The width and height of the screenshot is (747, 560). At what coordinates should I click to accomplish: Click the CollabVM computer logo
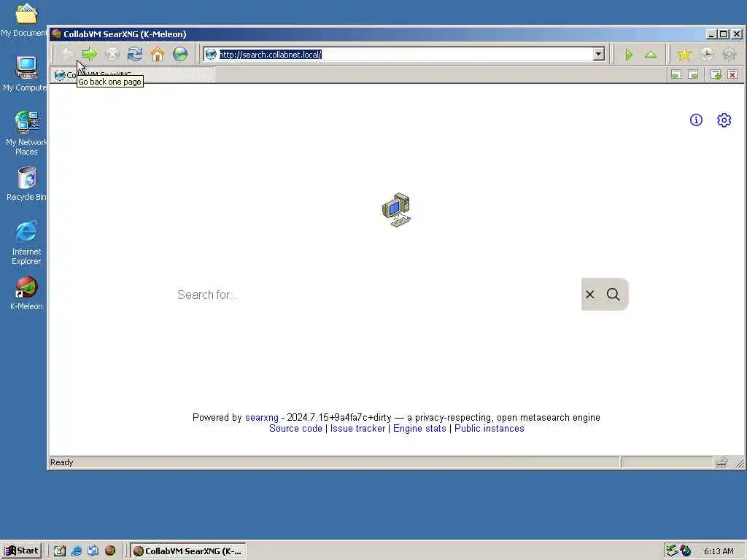click(396, 209)
